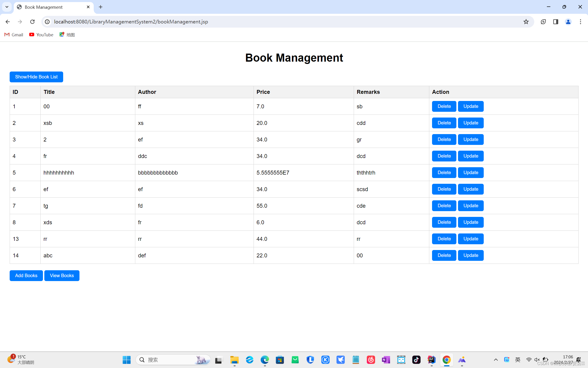The width and height of the screenshot is (588, 368).
Task: Open OneNote from taskbar
Action: (386, 360)
